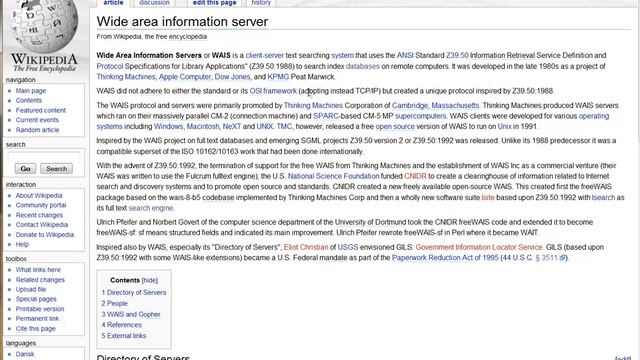
Task: Open Cambridge, Massachusetts link
Action: coord(436,105)
